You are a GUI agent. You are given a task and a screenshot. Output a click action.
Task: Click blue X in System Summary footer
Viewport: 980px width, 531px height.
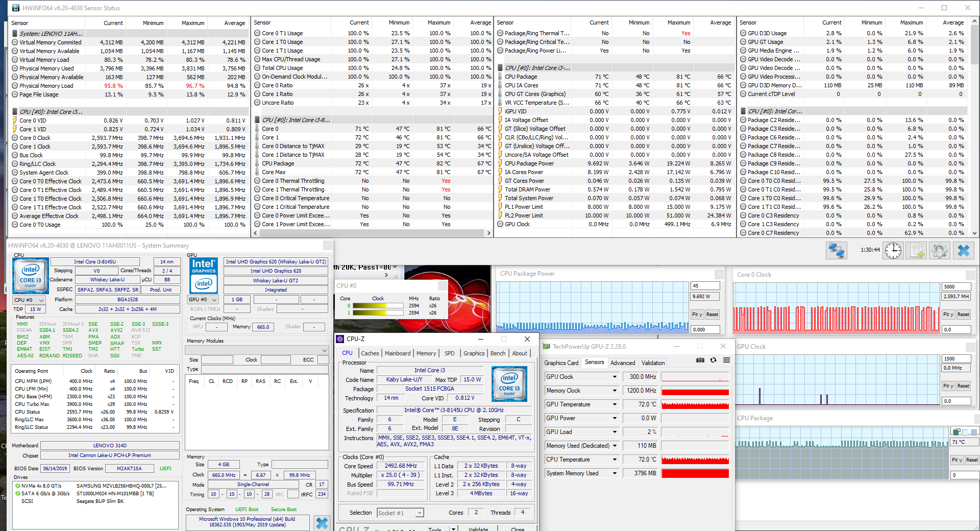(x=322, y=523)
